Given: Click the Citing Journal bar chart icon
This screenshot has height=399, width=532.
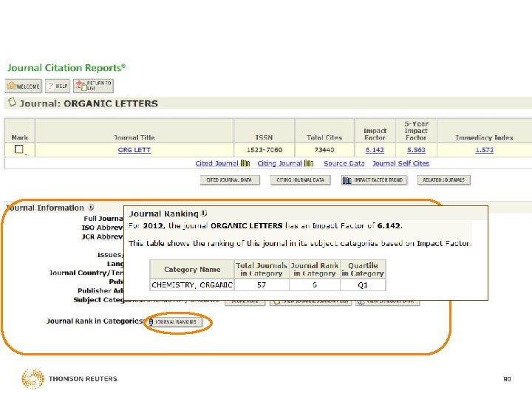Looking at the screenshot, I should [x=309, y=163].
